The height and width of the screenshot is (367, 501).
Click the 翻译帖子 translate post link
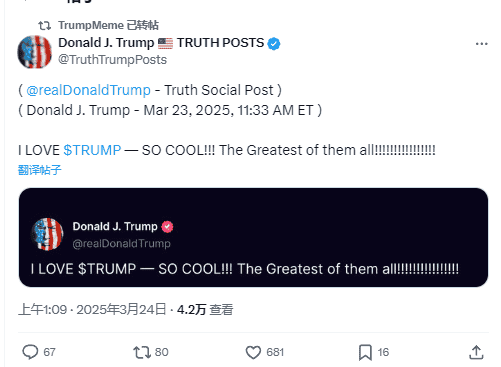pos(40,170)
